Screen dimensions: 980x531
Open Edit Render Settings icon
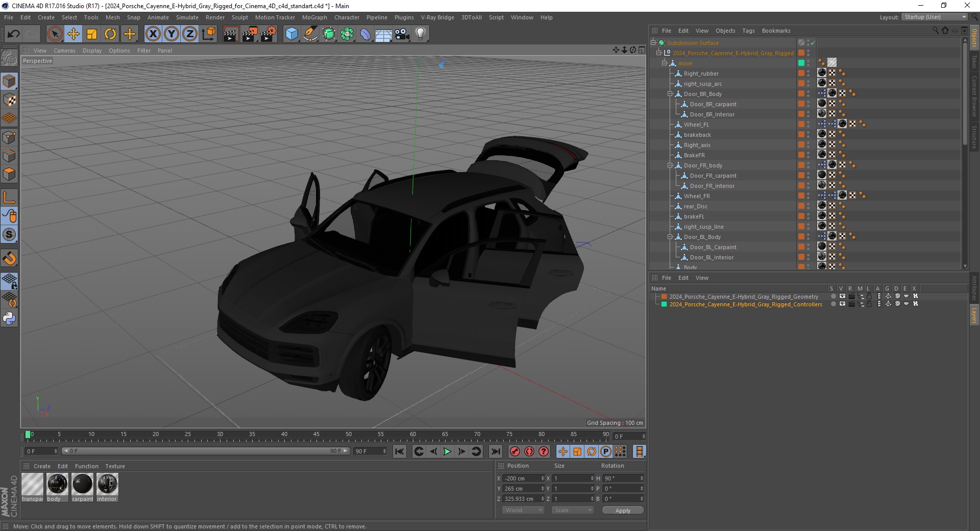pyautogui.click(x=268, y=34)
